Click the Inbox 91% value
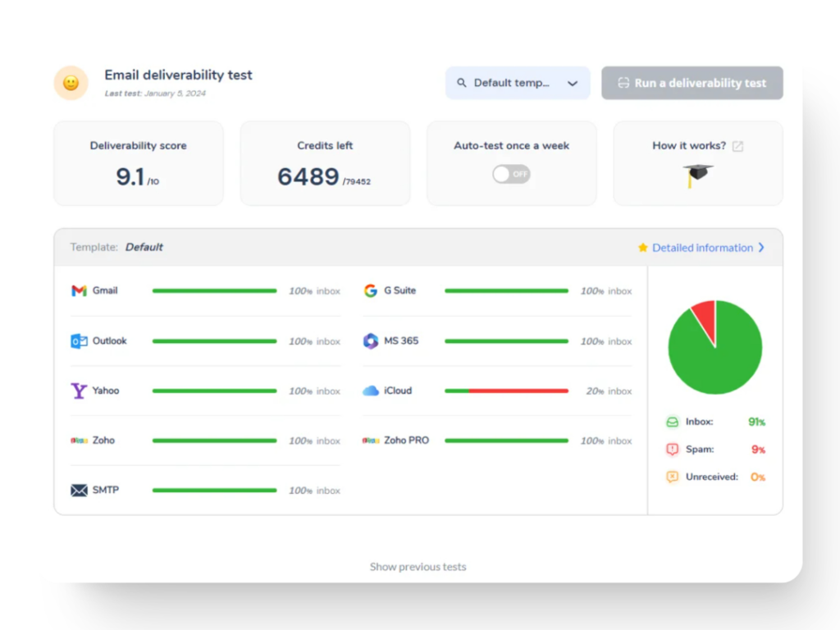Image resolution: width=840 pixels, height=630 pixels. [x=756, y=422]
